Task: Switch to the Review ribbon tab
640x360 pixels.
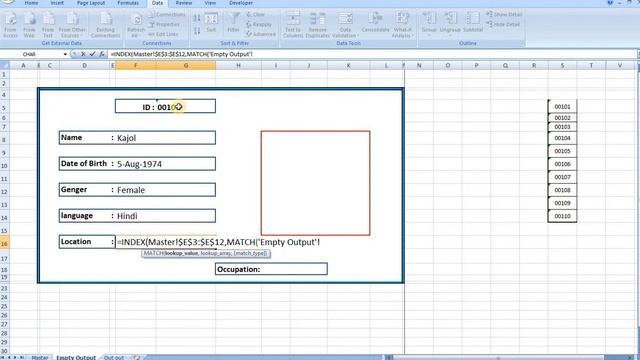Action: coord(184,3)
